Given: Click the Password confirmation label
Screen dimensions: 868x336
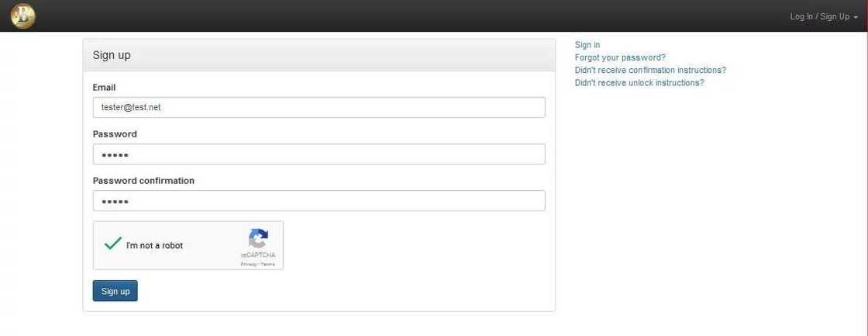Looking at the screenshot, I should point(143,181).
